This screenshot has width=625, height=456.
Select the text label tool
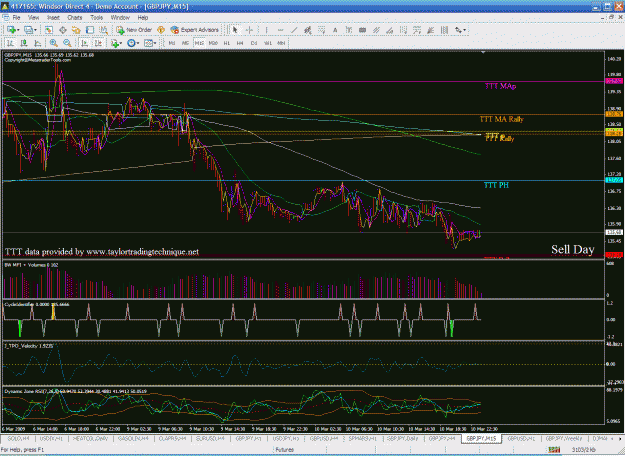click(335, 30)
